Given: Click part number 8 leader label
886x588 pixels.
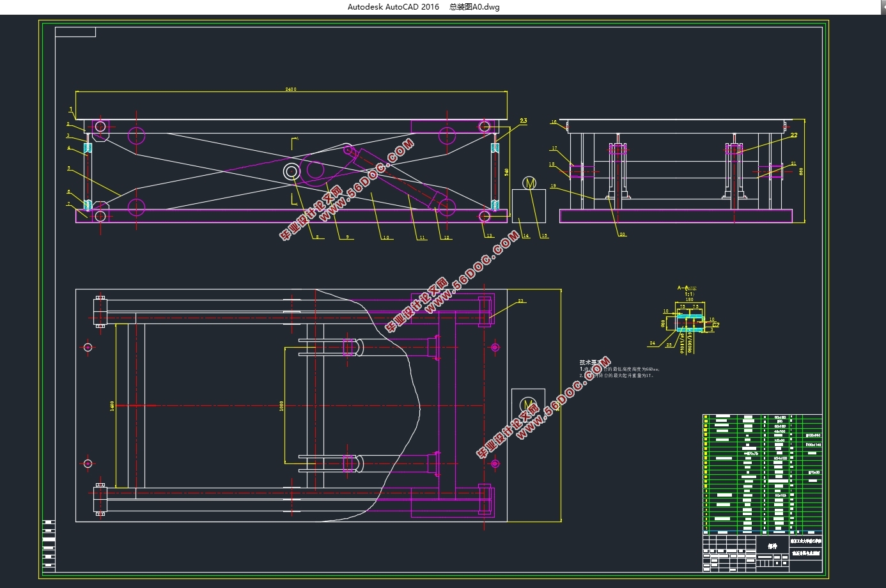Looking at the screenshot, I should [x=316, y=237].
